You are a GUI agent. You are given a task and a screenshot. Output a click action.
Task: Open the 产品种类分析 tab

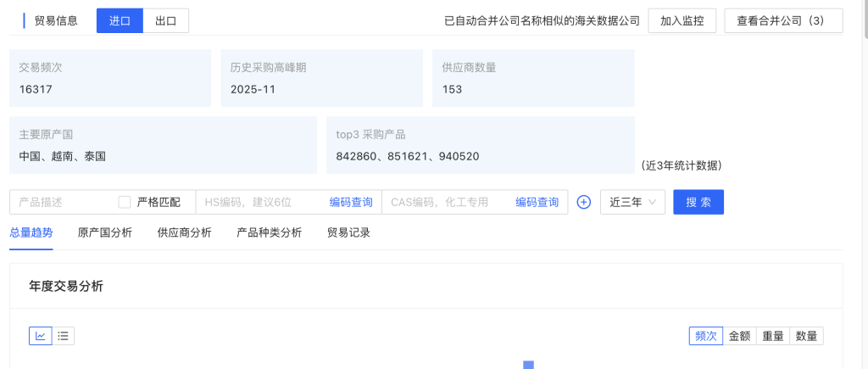pos(269,232)
